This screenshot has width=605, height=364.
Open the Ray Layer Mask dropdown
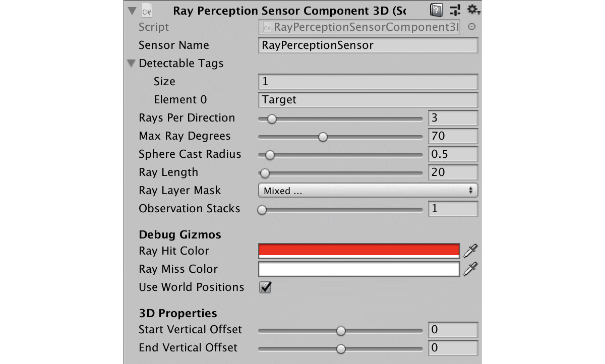click(368, 191)
